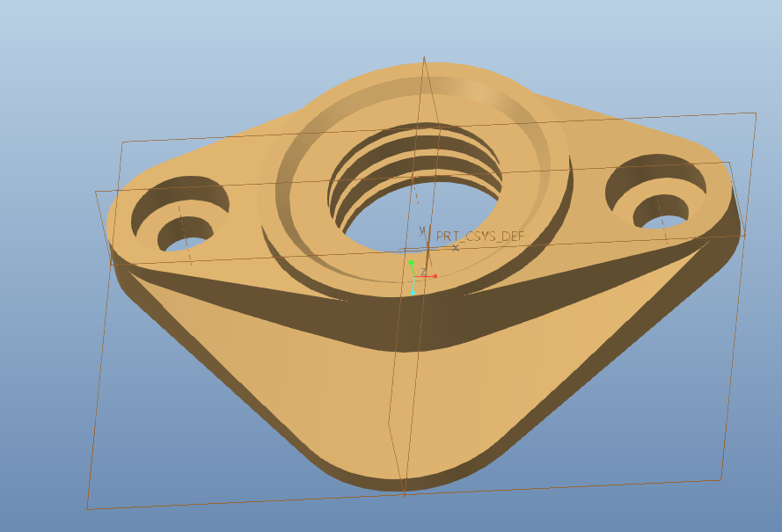Select the x axis marker of PRT_CSYS_DEF
The height and width of the screenshot is (532, 782).
pos(455,248)
